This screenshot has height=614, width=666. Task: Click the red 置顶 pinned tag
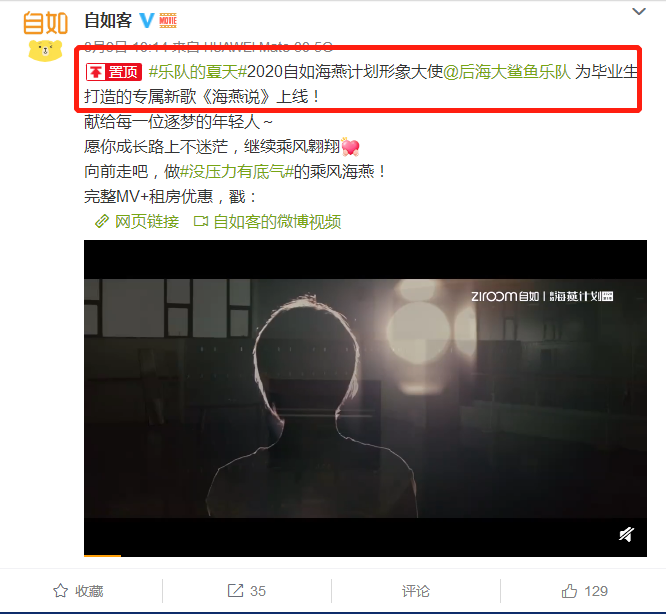(114, 72)
